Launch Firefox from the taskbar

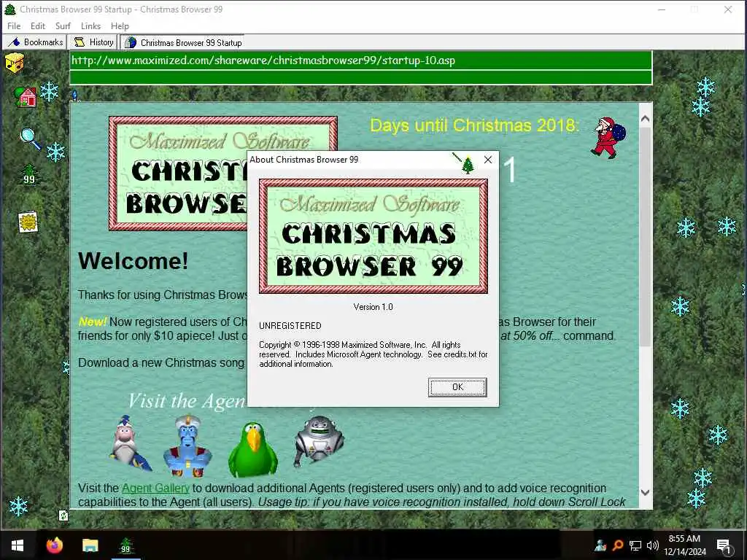pos(54,545)
